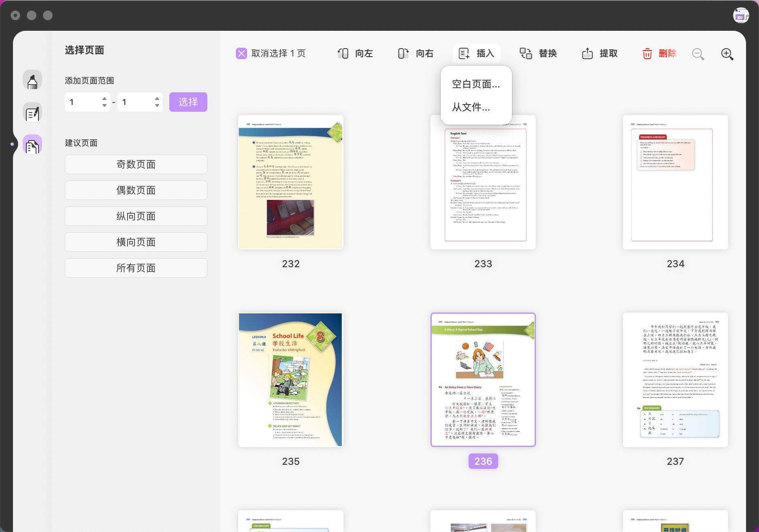Decrease the start page number stepper
The image size is (759, 532).
point(104,106)
